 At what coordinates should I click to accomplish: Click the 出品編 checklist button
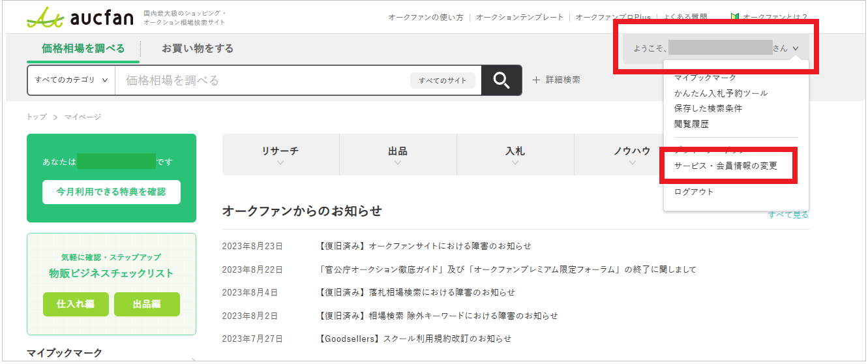click(147, 304)
